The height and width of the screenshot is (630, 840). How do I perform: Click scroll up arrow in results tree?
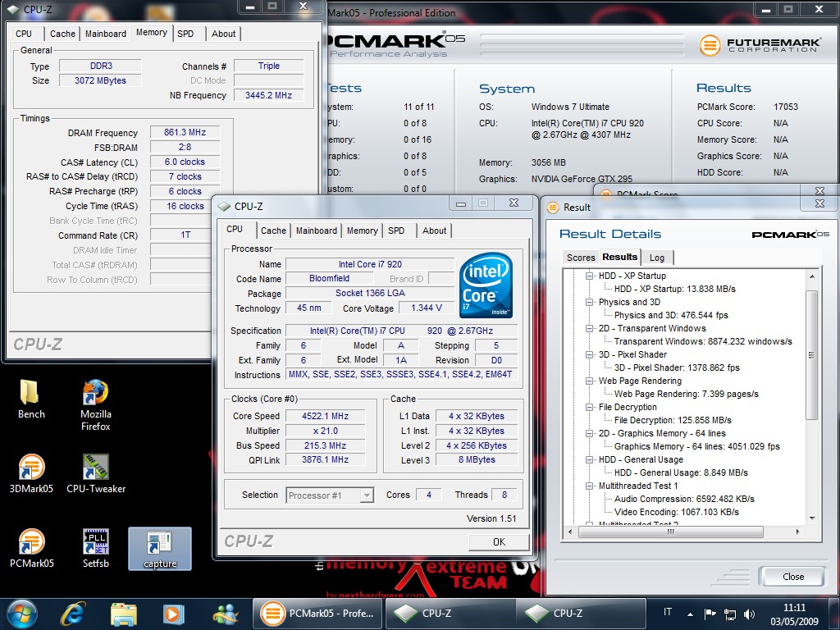[811, 276]
